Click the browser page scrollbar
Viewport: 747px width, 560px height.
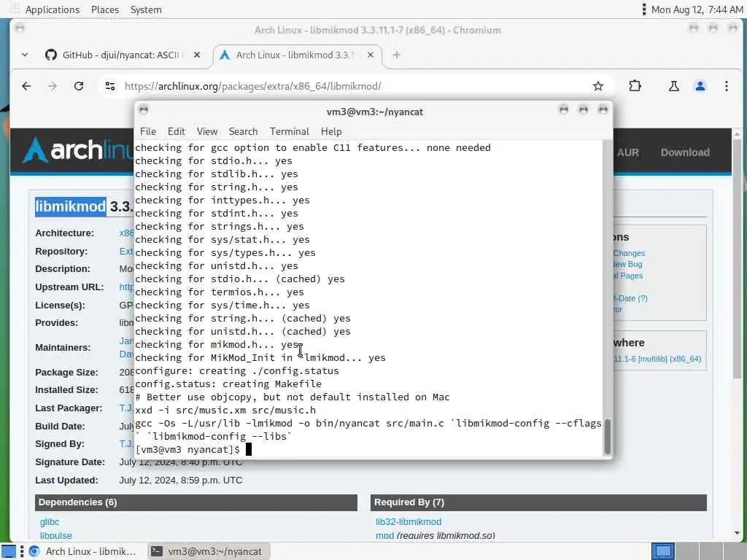[737, 257]
